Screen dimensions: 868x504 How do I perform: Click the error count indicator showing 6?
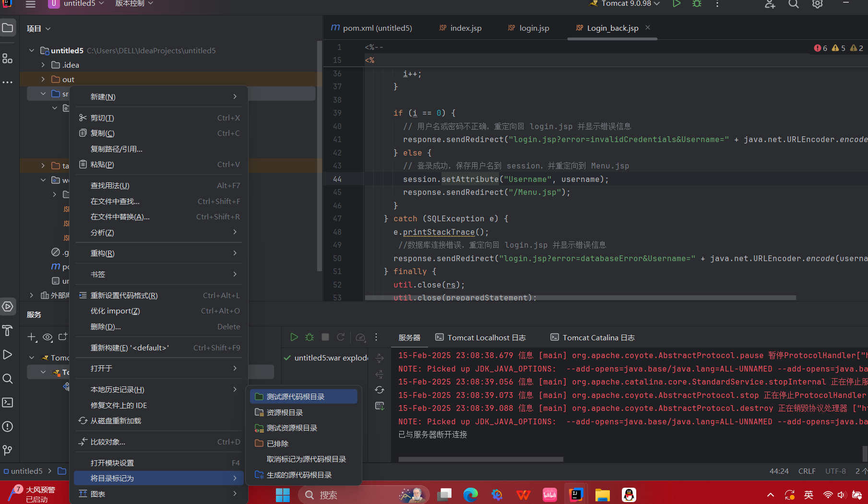pyautogui.click(x=820, y=48)
